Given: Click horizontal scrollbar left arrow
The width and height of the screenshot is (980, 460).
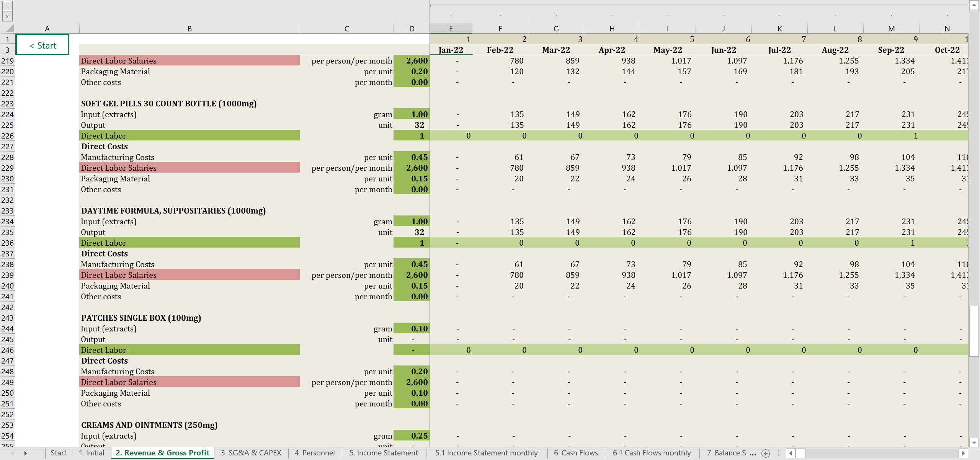Looking at the screenshot, I should click(791, 453).
